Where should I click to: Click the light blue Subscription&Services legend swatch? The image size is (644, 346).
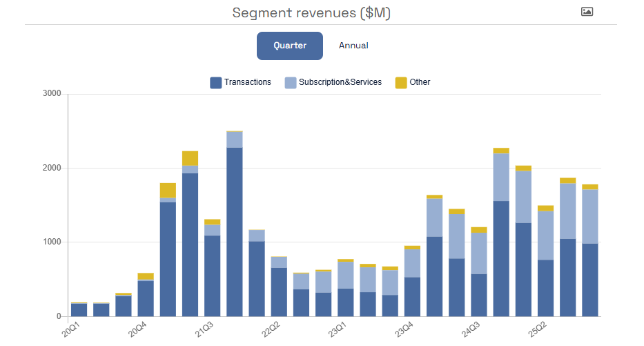291,82
